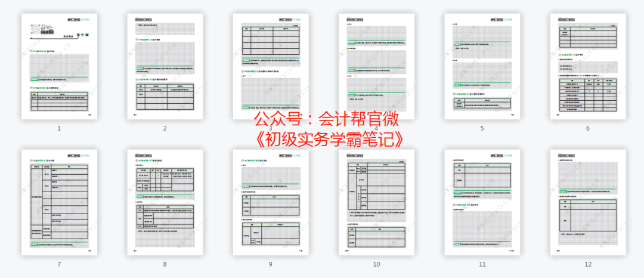Select page 7 thumbnail
This screenshot has width=644, height=278.
59,202
